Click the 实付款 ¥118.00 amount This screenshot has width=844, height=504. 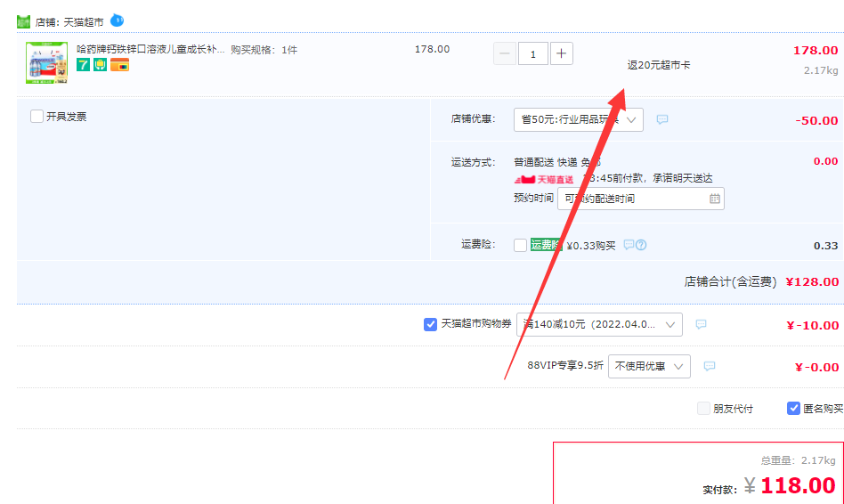(769, 486)
